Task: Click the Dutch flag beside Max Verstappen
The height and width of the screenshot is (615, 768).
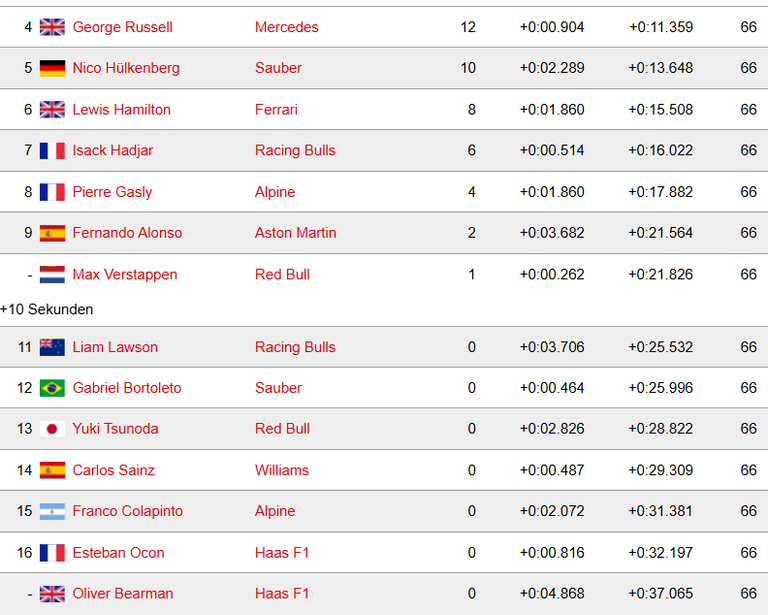Action: (x=52, y=275)
